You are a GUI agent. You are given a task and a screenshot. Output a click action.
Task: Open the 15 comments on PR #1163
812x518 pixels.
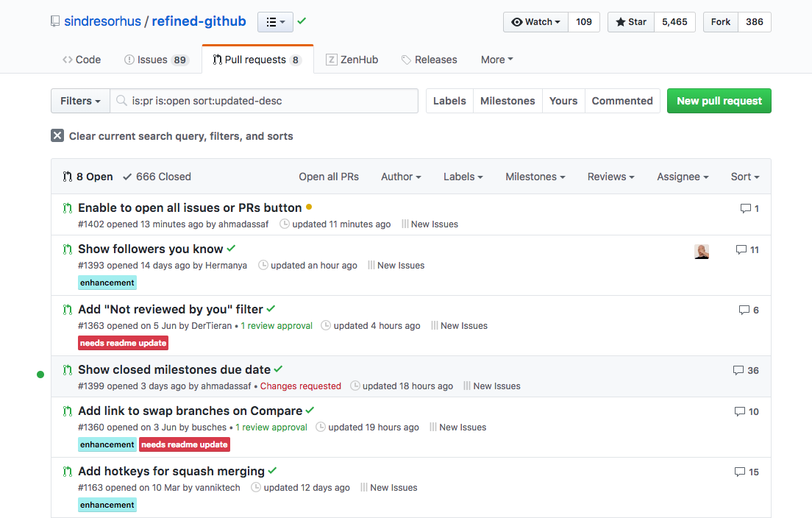point(747,472)
